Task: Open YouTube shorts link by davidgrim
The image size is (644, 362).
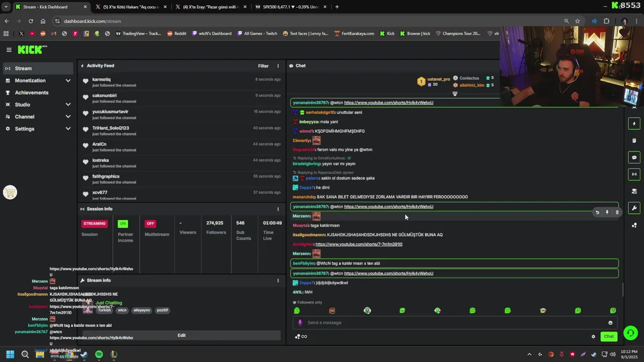Action: pos(359,244)
